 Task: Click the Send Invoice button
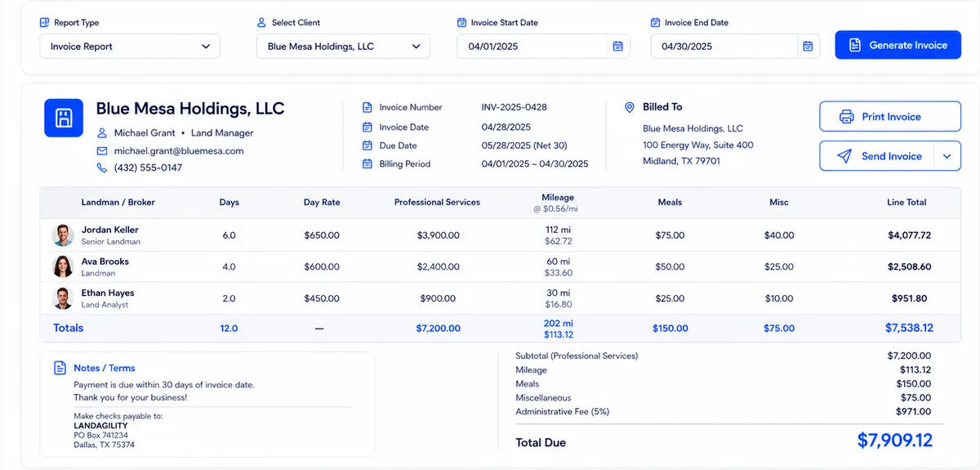(876, 156)
